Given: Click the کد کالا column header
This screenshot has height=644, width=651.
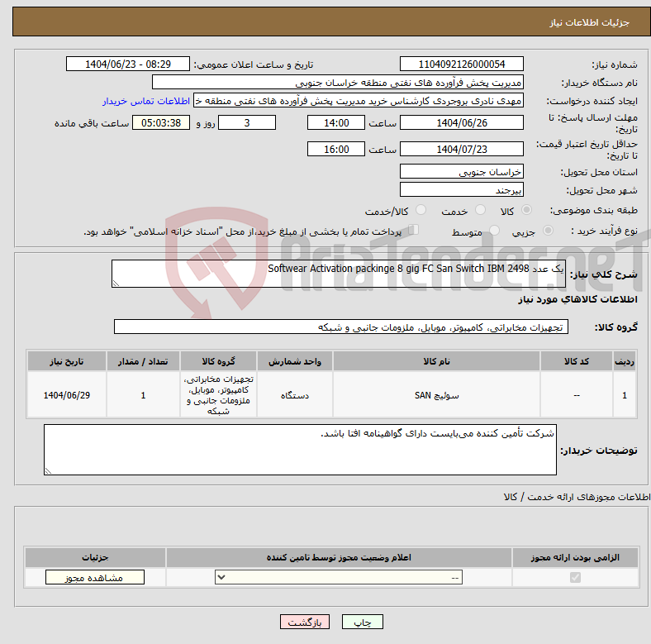Looking at the screenshot, I should (x=577, y=361).
